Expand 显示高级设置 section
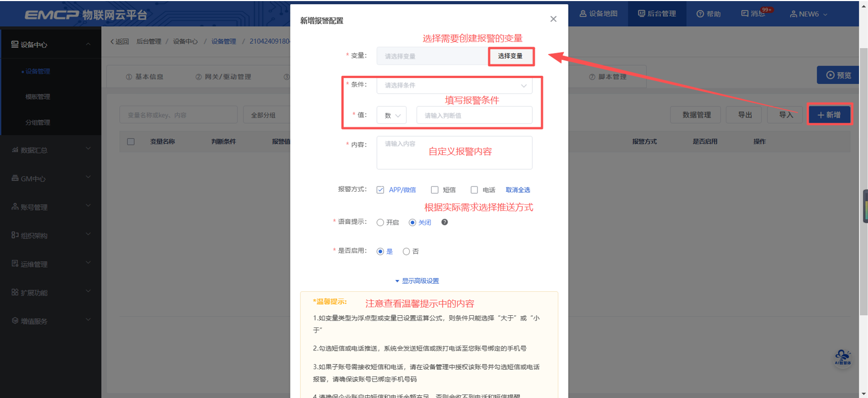Screen dimensions: 868x398 pyautogui.click(x=417, y=281)
